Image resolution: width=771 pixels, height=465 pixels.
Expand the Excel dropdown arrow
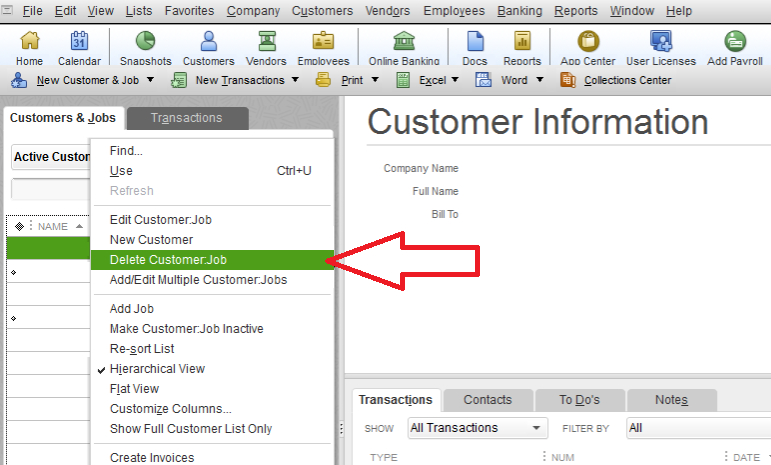point(455,80)
